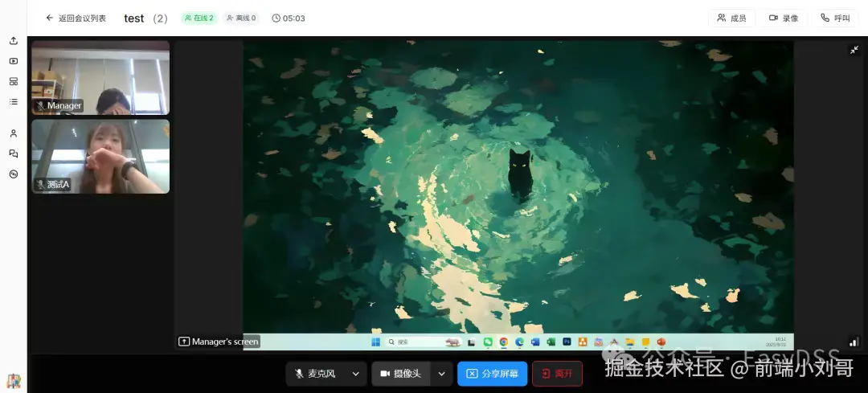
Task: Toggle the 麦克风 microphone button
Action: [316, 374]
